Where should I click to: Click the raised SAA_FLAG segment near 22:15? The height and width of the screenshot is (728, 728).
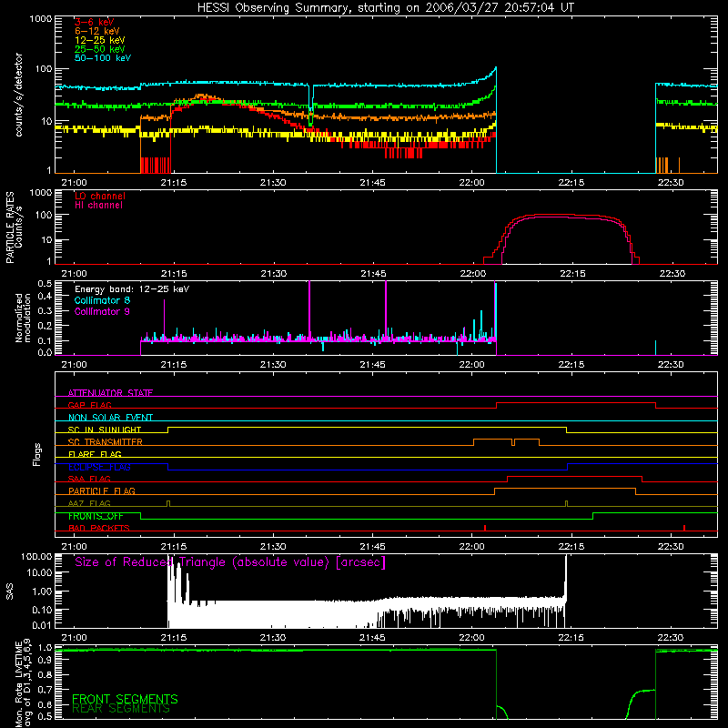[x=575, y=477]
